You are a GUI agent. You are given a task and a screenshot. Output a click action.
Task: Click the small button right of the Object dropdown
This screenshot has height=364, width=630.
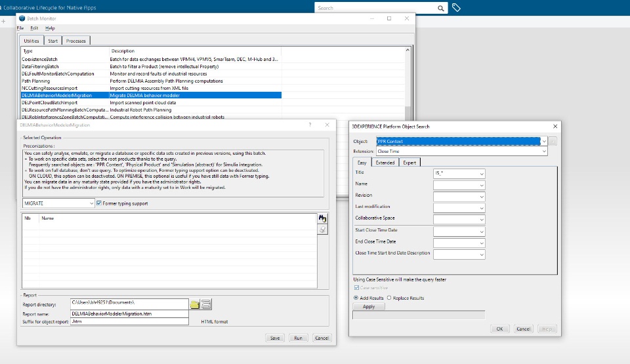coord(553,141)
